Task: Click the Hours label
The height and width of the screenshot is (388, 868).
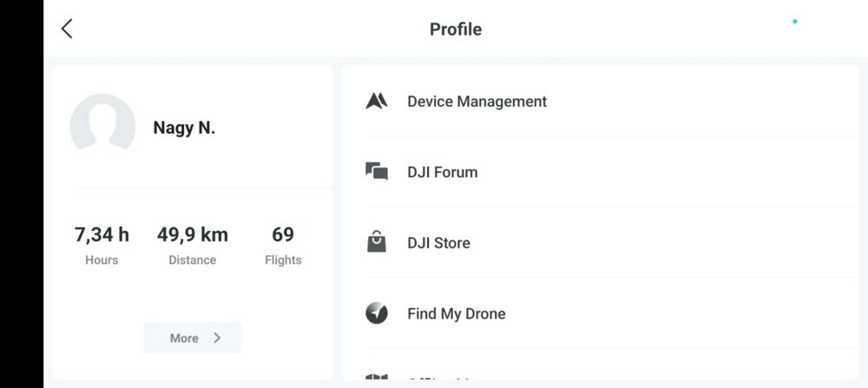Action: (x=102, y=260)
